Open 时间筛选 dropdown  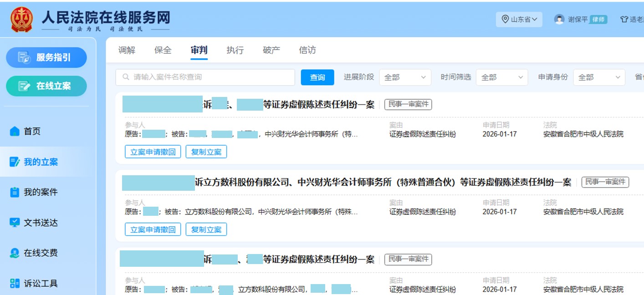pos(502,77)
